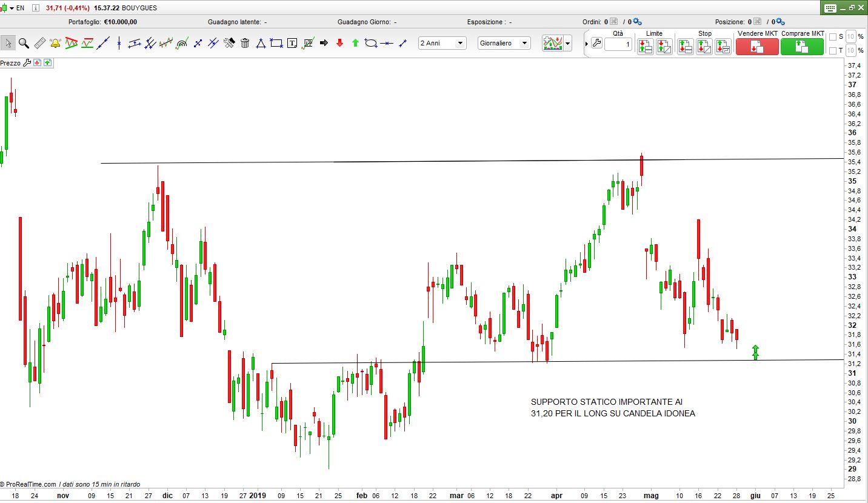The width and height of the screenshot is (868, 503).
Task: Select the Fibonacci arcs tool
Action: click(x=182, y=43)
